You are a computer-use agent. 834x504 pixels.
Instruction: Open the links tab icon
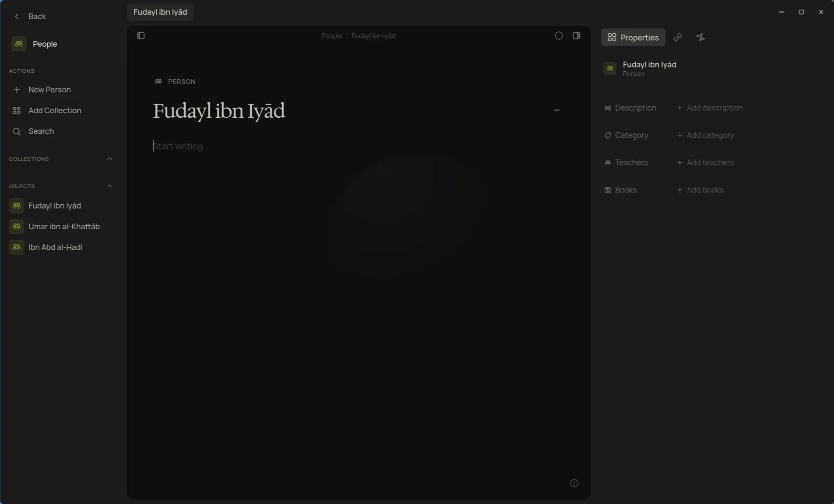(678, 37)
